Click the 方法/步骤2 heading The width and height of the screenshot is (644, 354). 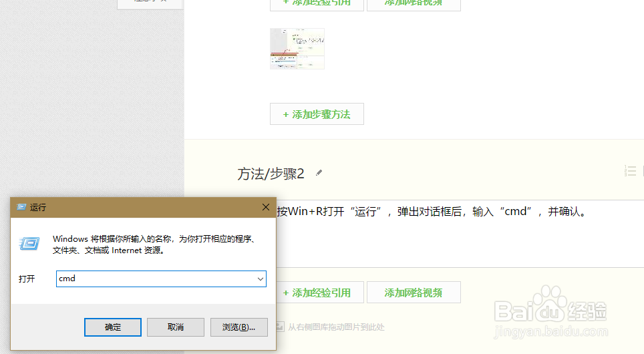click(x=271, y=174)
